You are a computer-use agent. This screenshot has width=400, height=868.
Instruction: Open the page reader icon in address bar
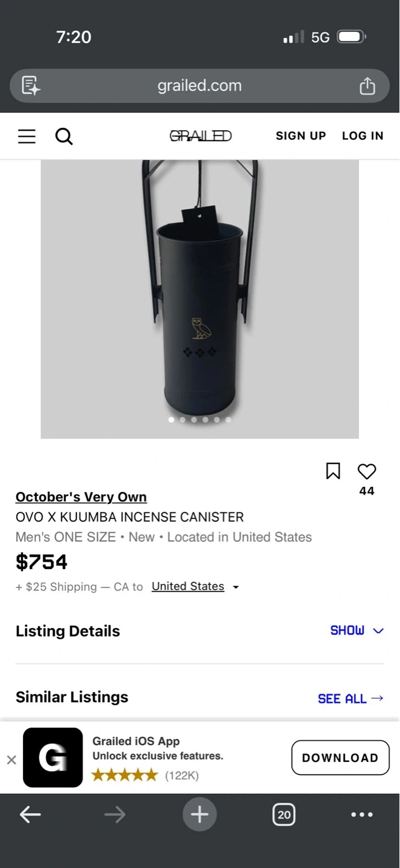point(31,86)
